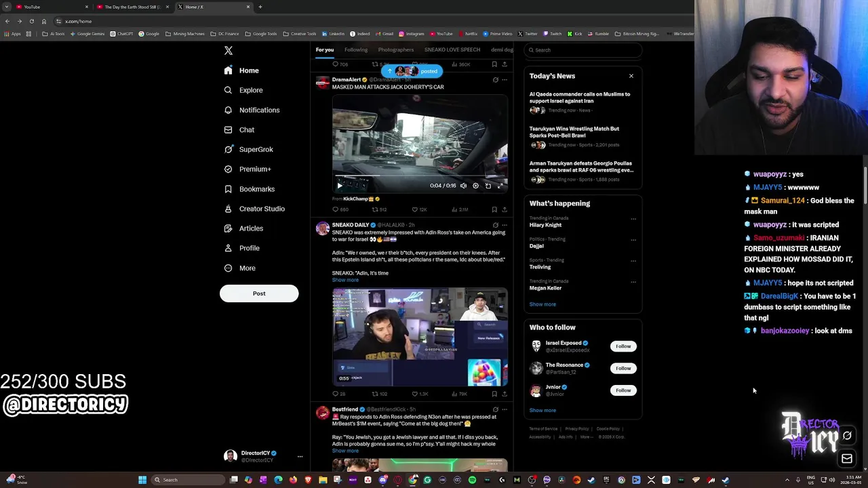
Task: Share the DramaAlert post
Action: tap(504, 209)
